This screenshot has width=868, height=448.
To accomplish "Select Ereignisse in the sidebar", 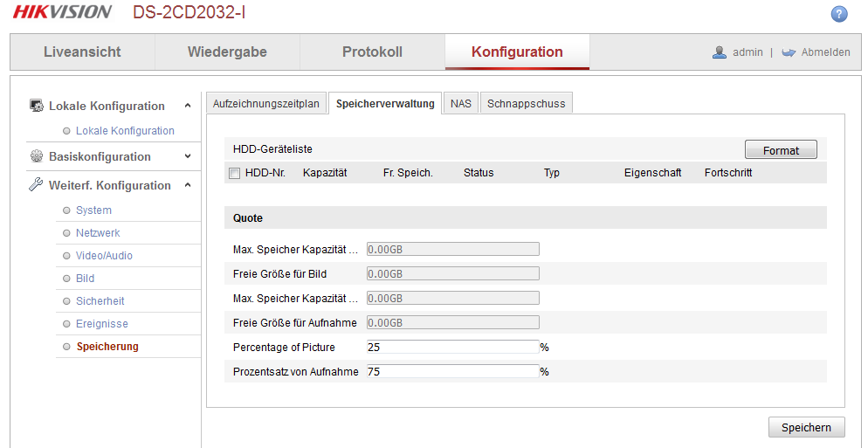I will click(x=101, y=324).
